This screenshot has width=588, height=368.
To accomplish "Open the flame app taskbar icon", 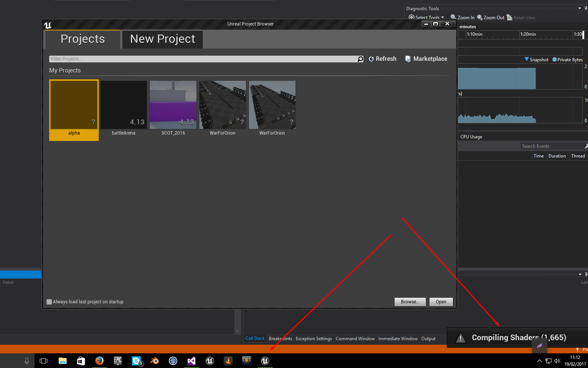I will pos(228,361).
